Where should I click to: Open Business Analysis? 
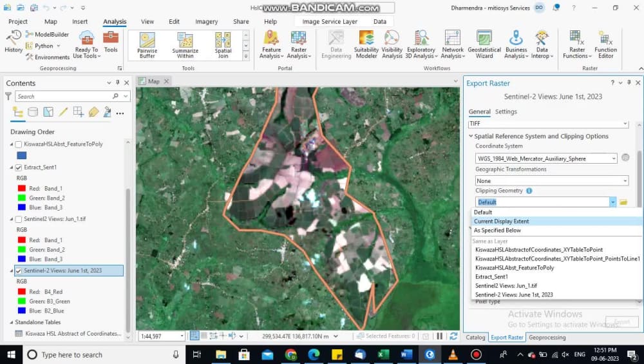click(x=516, y=44)
